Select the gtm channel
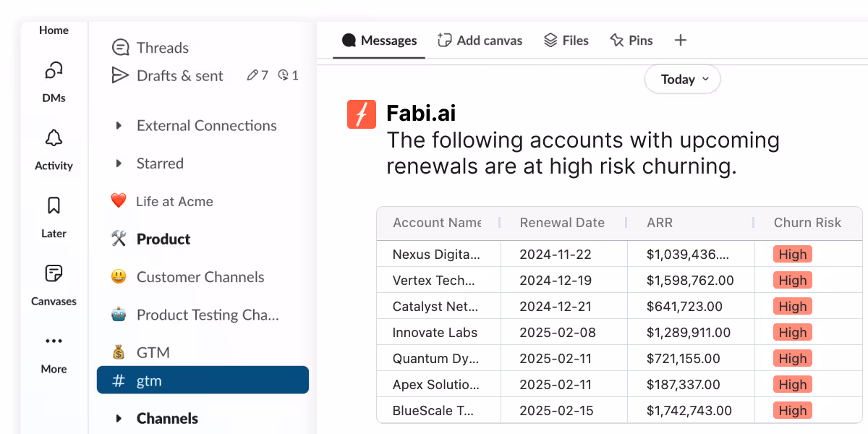Screen dimensions: 868x434 click(203, 380)
